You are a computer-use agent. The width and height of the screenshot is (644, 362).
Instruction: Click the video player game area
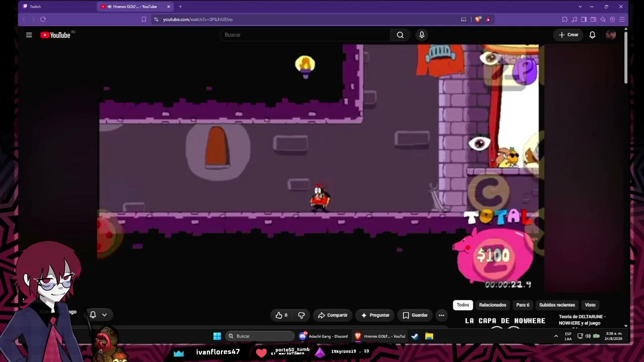point(320,168)
